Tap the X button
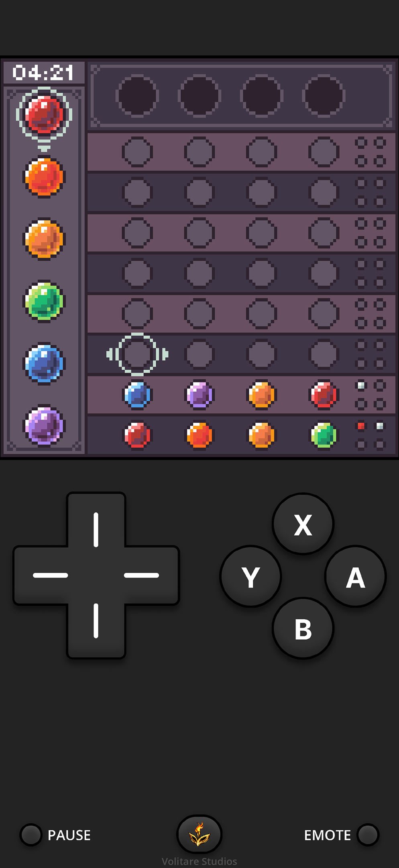399x868 pixels. (303, 524)
